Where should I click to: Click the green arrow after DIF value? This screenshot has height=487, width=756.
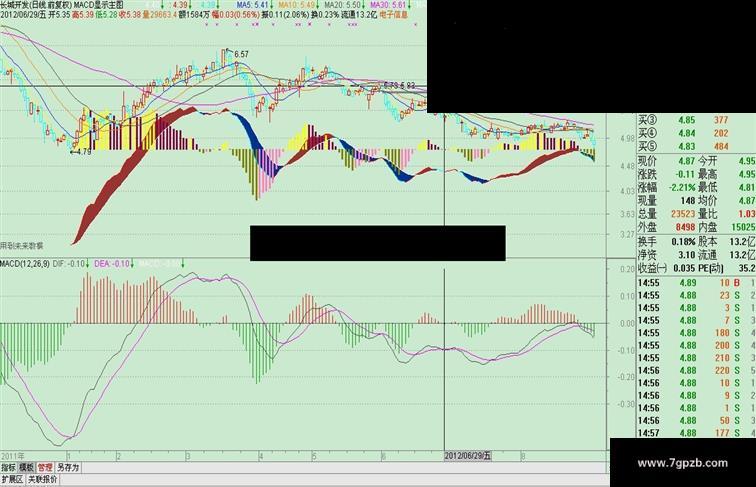pyautogui.click(x=88, y=264)
